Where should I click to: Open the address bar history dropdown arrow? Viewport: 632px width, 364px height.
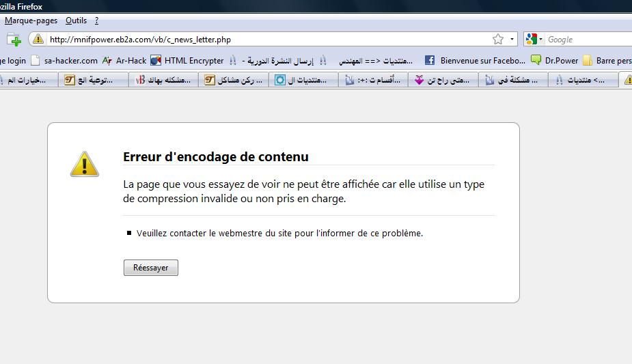pos(512,40)
